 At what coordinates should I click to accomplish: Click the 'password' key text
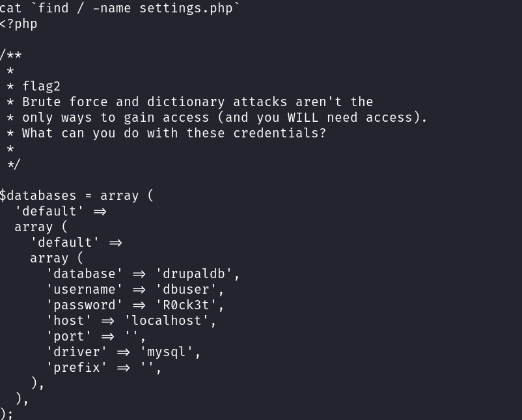pyautogui.click(x=85, y=305)
